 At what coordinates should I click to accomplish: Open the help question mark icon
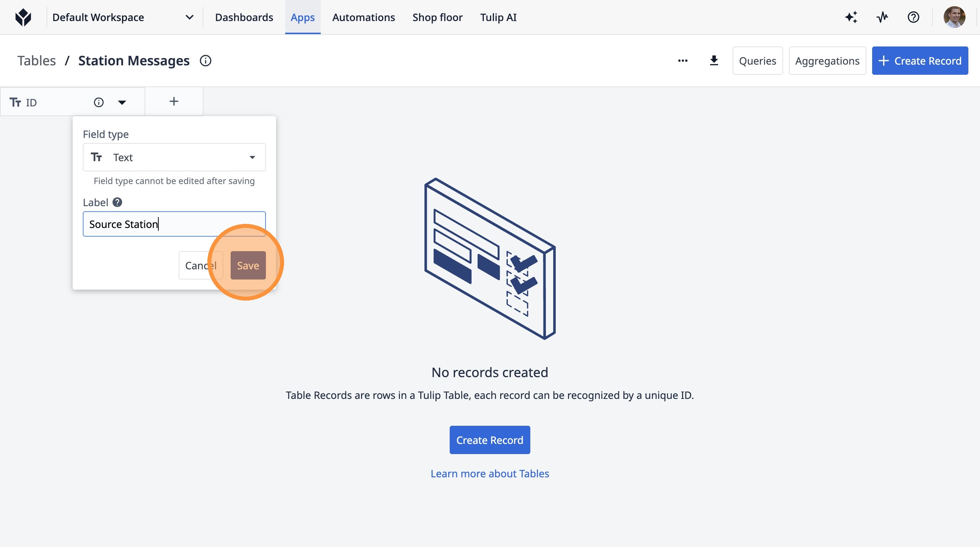pos(913,17)
